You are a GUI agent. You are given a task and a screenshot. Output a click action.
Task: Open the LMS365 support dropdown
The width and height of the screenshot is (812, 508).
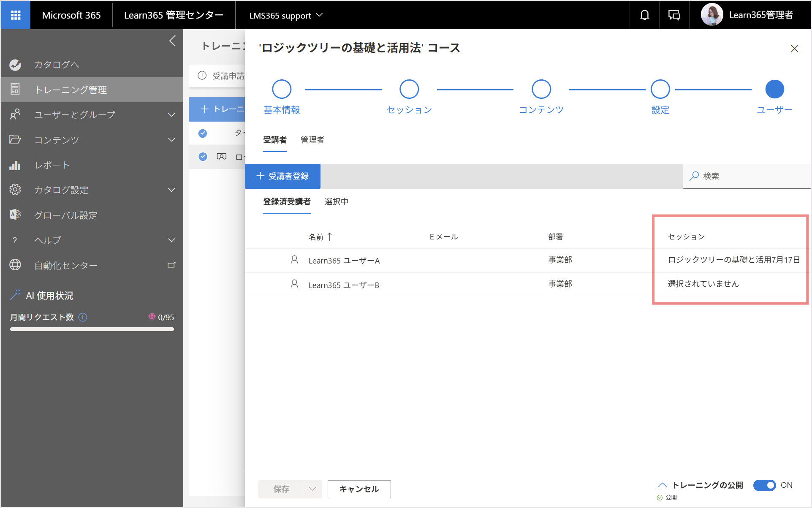coord(286,16)
